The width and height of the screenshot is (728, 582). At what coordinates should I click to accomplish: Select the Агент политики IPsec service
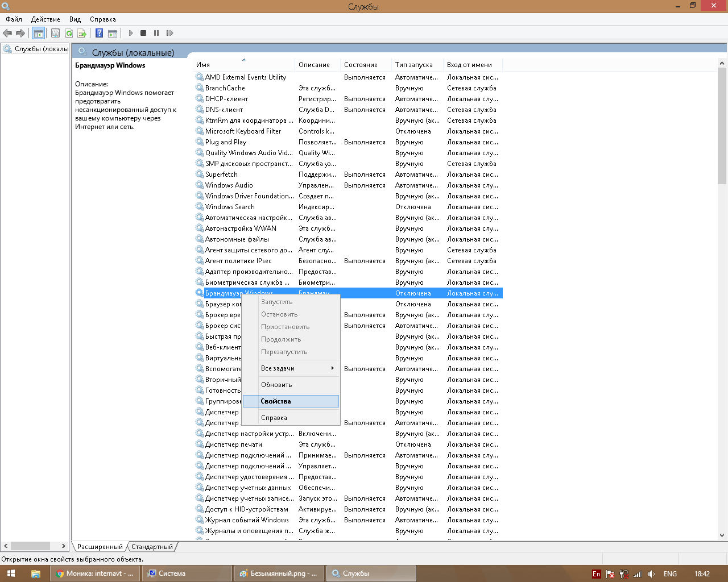(x=348, y=261)
